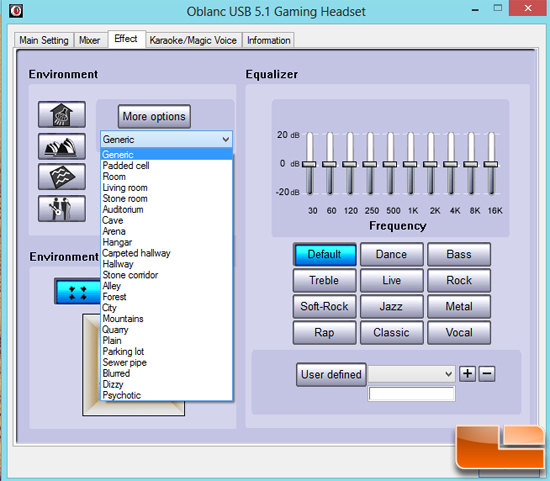Apply the Default equalizer preset
550x481 pixels.
tap(324, 254)
